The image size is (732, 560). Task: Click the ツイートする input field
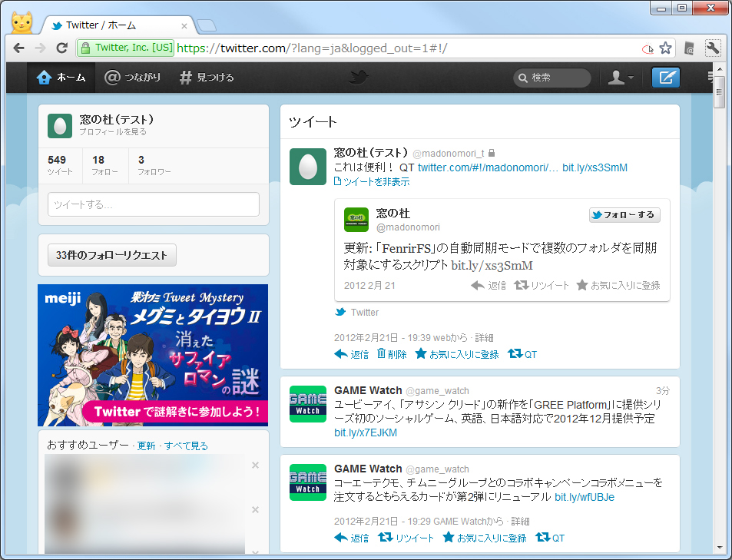coord(153,204)
